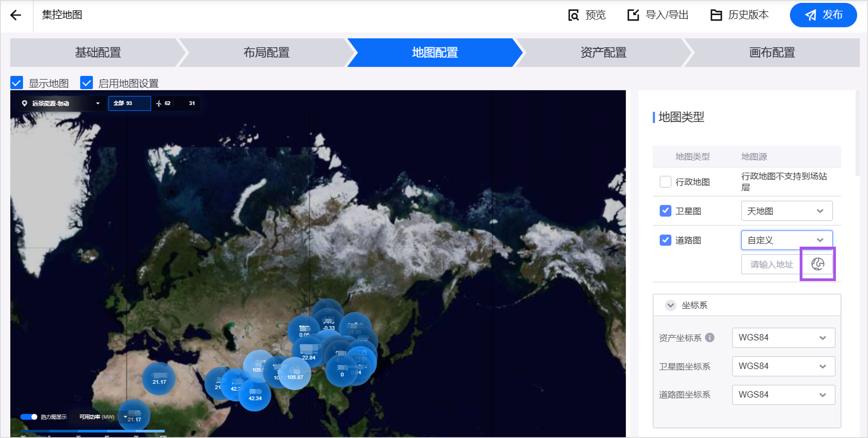
Task: Enable the 行政地图 checkbox
Action: (x=665, y=182)
